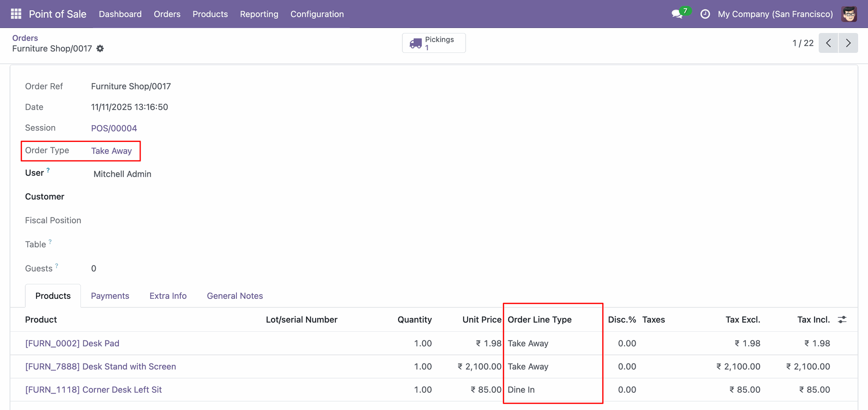Open session link POS/00004
The width and height of the screenshot is (868, 410).
pos(114,128)
